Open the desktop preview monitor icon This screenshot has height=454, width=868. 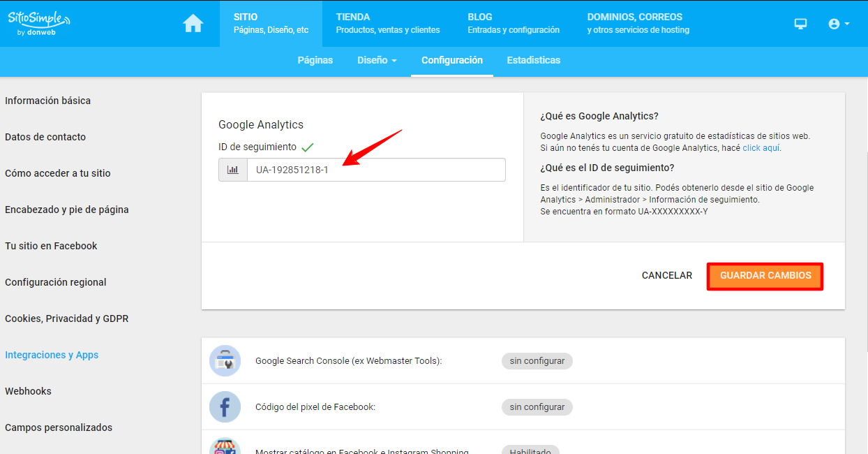click(800, 24)
